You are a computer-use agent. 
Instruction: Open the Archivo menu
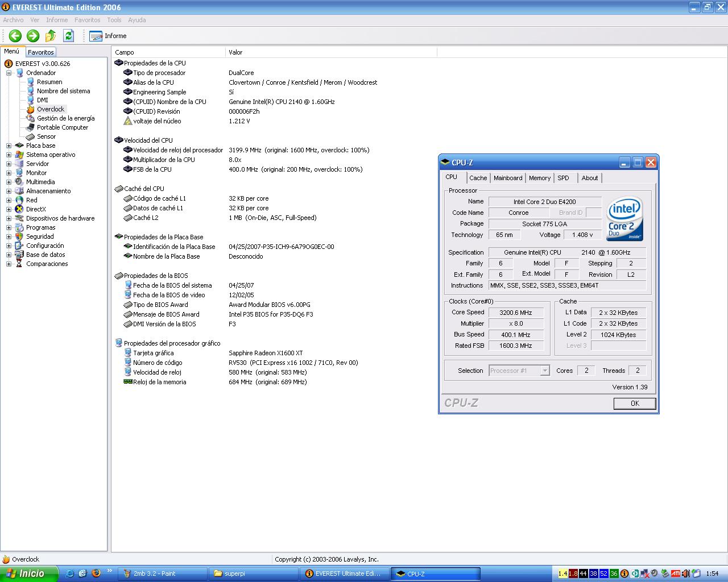[x=13, y=20]
